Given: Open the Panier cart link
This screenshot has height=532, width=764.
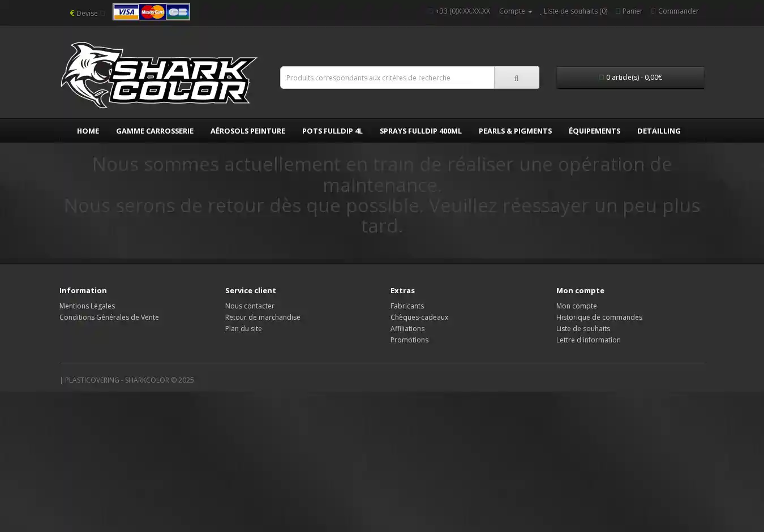Looking at the screenshot, I should point(629,11).
